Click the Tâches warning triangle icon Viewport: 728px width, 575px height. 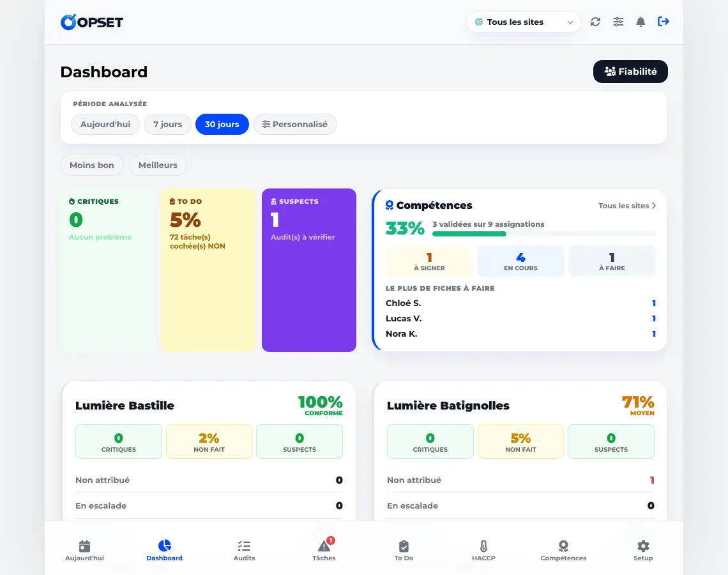pyautogui.click(x=324, y=546)
